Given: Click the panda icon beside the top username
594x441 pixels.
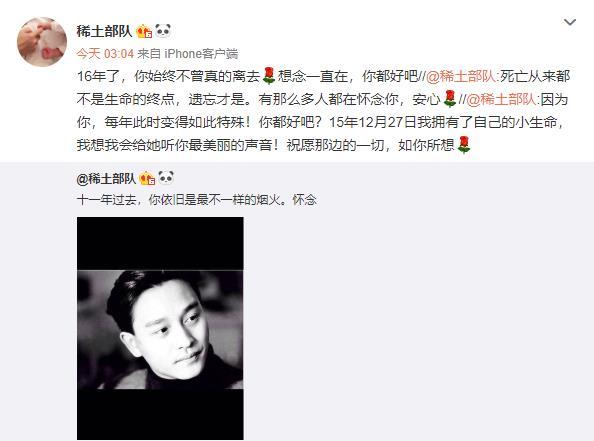Looking at the screenshot, I should click(x=163, y=31).
